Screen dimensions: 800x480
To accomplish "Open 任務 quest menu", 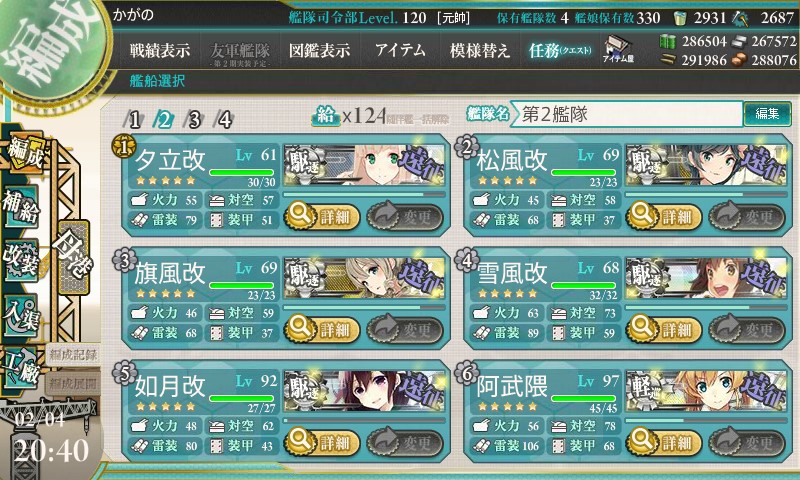I will tap(560, 50).
